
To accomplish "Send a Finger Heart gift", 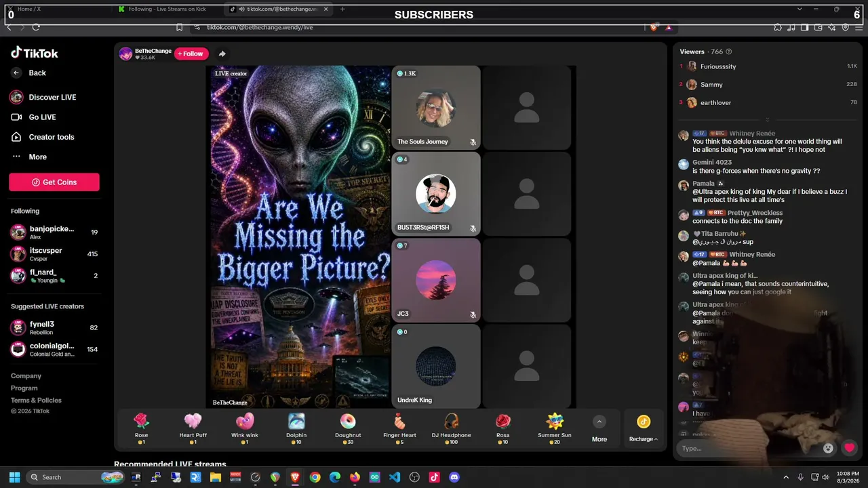I will pos(399,428).
